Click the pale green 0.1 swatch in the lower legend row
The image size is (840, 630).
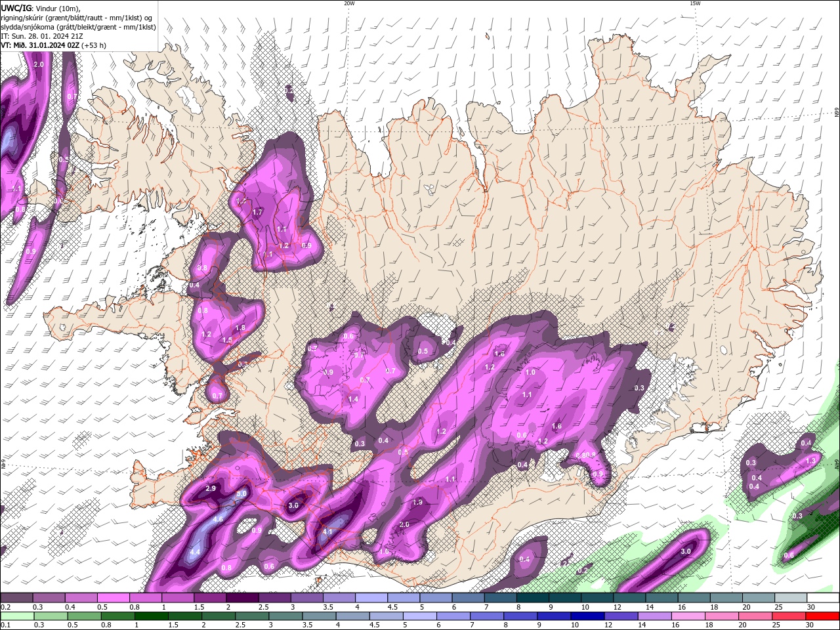tap(16, 616)
